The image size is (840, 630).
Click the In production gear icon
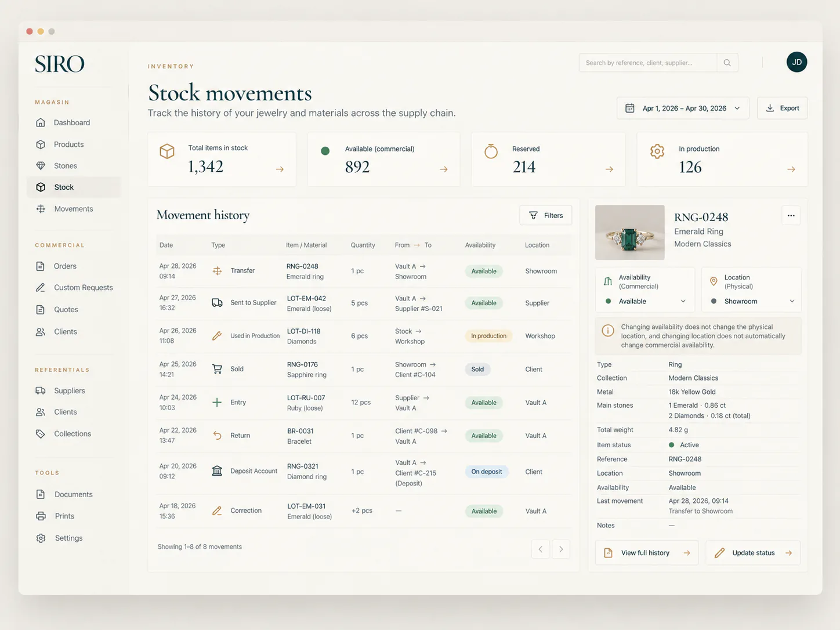[x=657, y=151]
